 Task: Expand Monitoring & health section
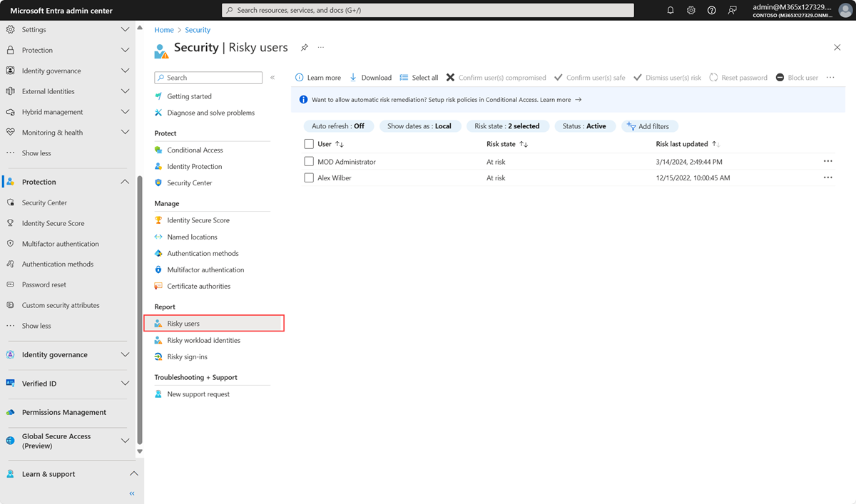[x=125, y=133]
